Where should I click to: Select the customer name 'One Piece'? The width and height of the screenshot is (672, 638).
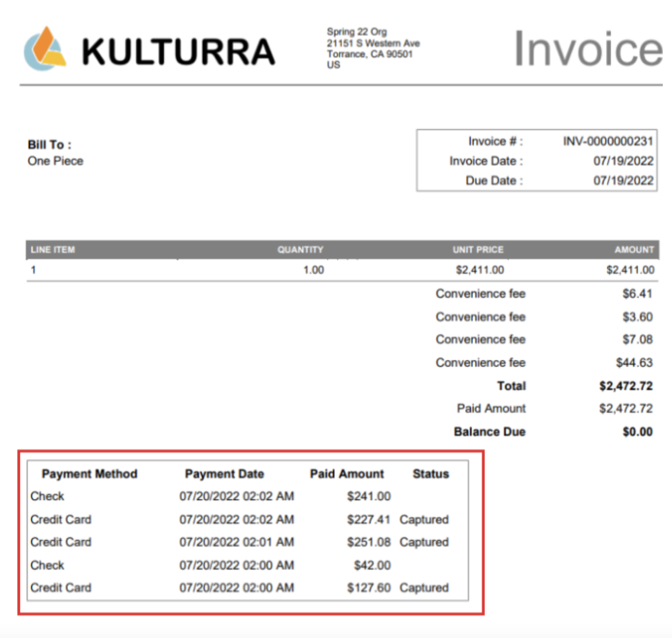click(55, 161)
